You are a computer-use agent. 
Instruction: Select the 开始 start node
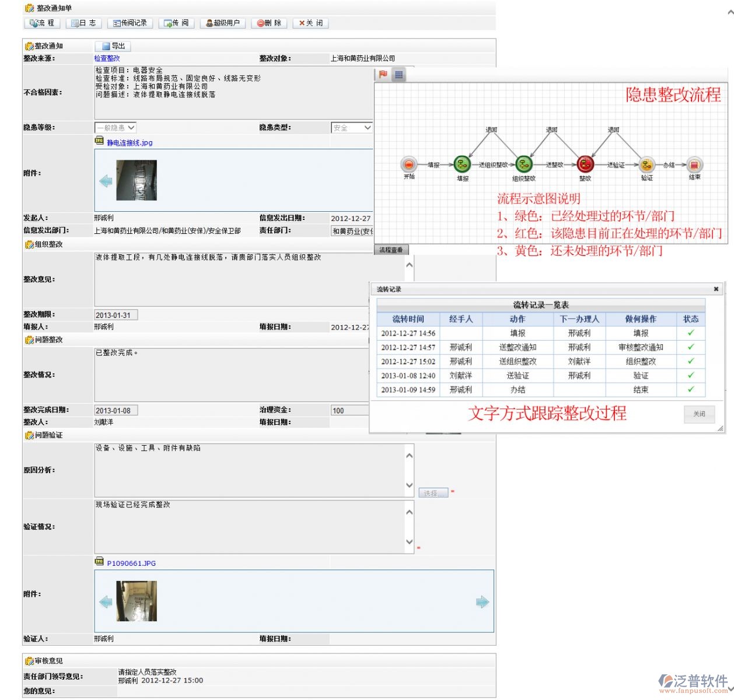tap(409, 164)
